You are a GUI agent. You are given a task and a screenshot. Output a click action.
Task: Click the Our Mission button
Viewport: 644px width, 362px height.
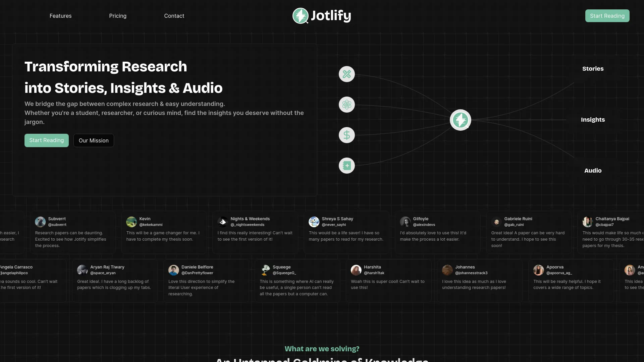pyautogui.click(x=93, y=140)
